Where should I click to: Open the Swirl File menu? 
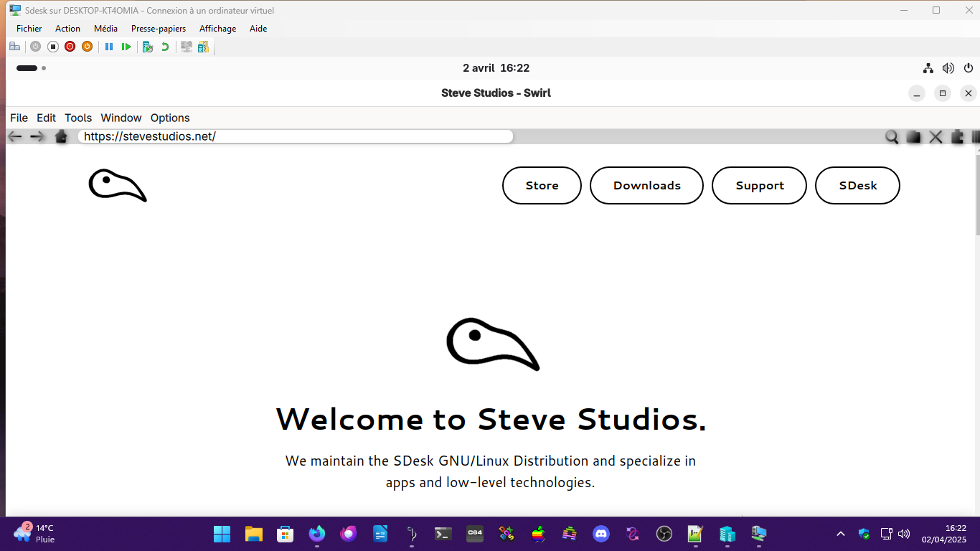point(19,118)
